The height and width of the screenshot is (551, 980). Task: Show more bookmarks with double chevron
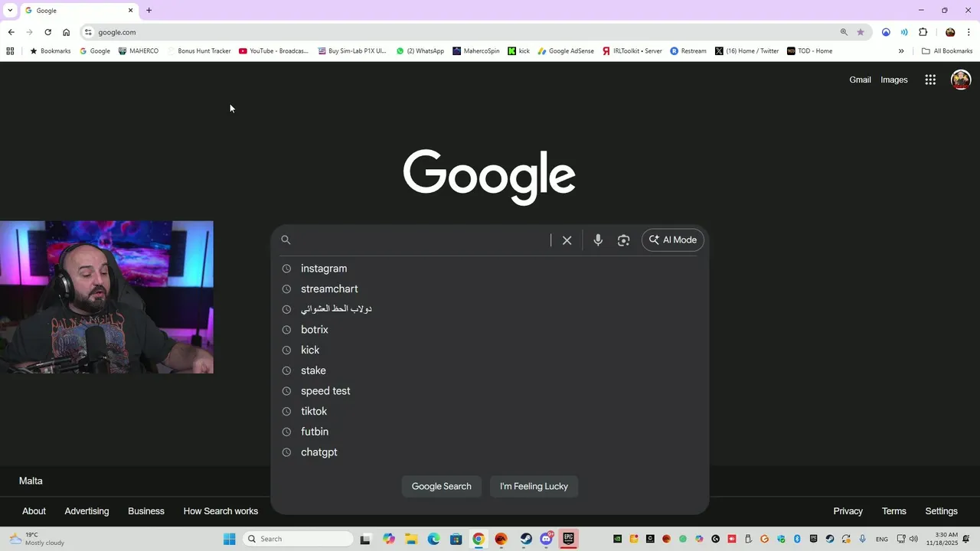[x=901, y=51]
